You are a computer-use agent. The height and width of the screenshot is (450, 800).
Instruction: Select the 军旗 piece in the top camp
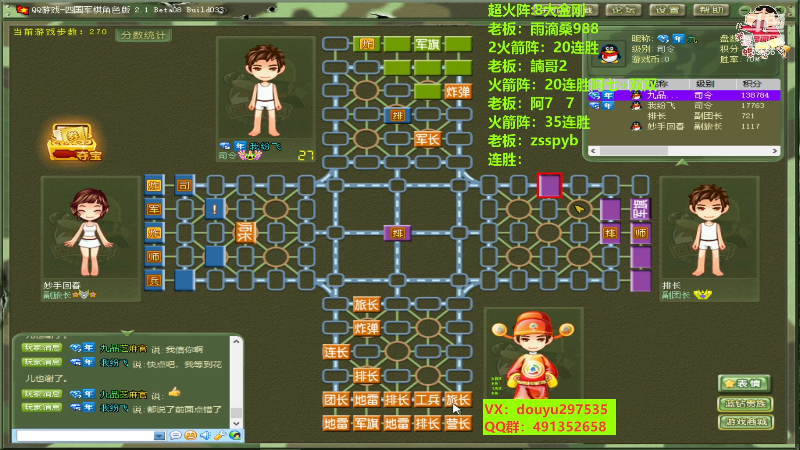428,44
